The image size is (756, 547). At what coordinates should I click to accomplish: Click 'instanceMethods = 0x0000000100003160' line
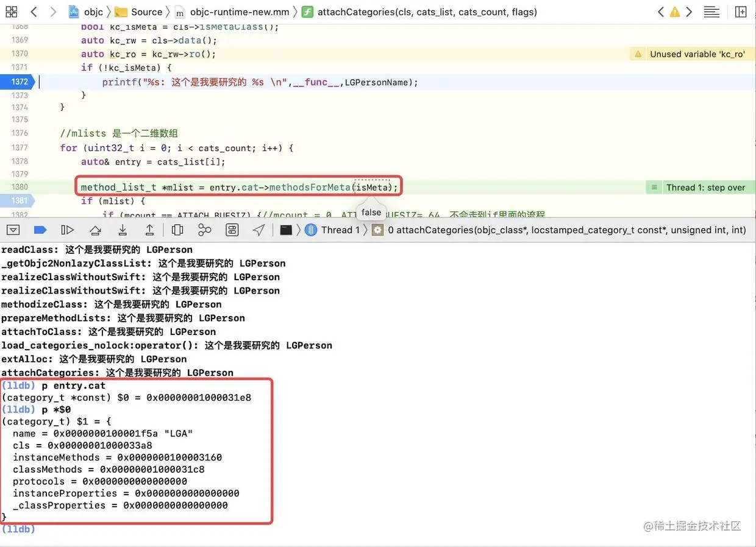tap(117, 457)
